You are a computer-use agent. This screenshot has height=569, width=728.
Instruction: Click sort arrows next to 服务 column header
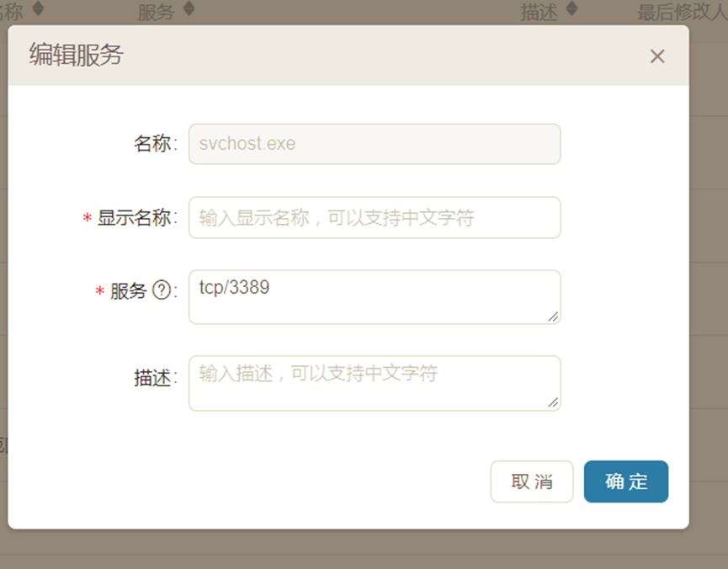(x=189, y=9)
